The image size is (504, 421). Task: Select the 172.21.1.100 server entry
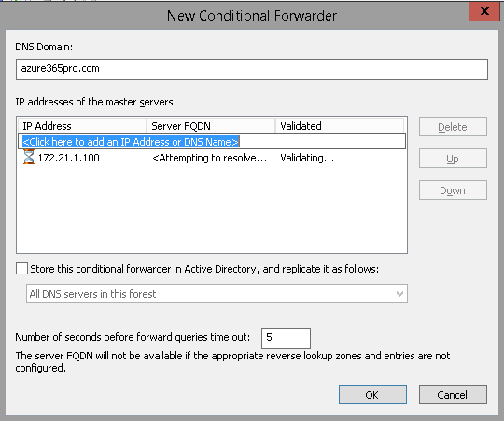212,158
